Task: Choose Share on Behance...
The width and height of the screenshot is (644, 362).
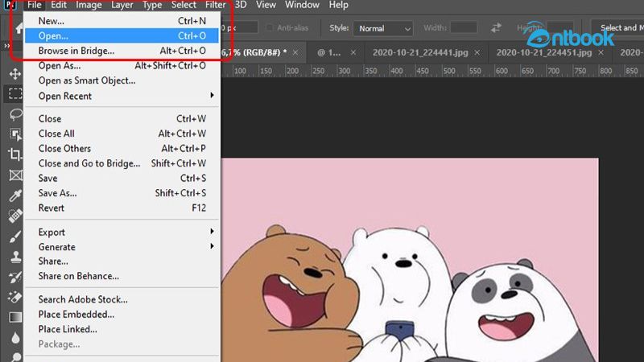Action: [122, 276]
